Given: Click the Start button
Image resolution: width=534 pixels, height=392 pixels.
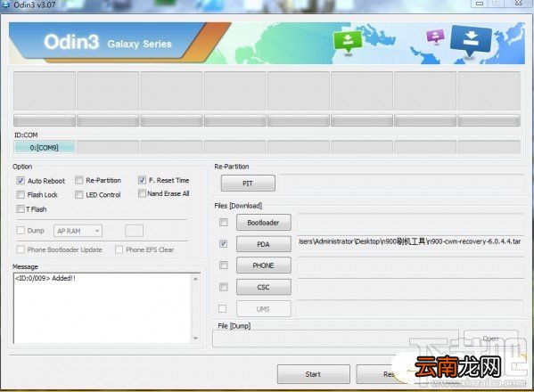Looking at the screenshot, I should click(313, 374).
